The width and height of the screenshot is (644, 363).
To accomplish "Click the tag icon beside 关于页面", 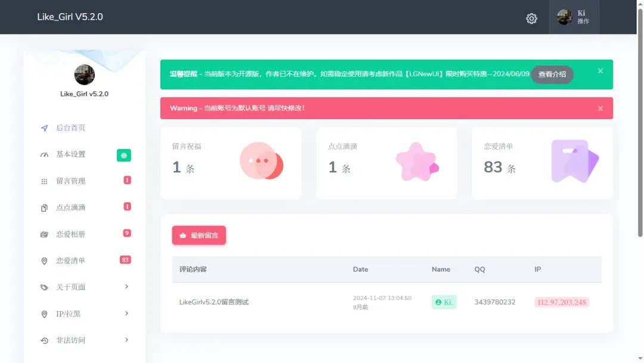I will click(44, 287).
